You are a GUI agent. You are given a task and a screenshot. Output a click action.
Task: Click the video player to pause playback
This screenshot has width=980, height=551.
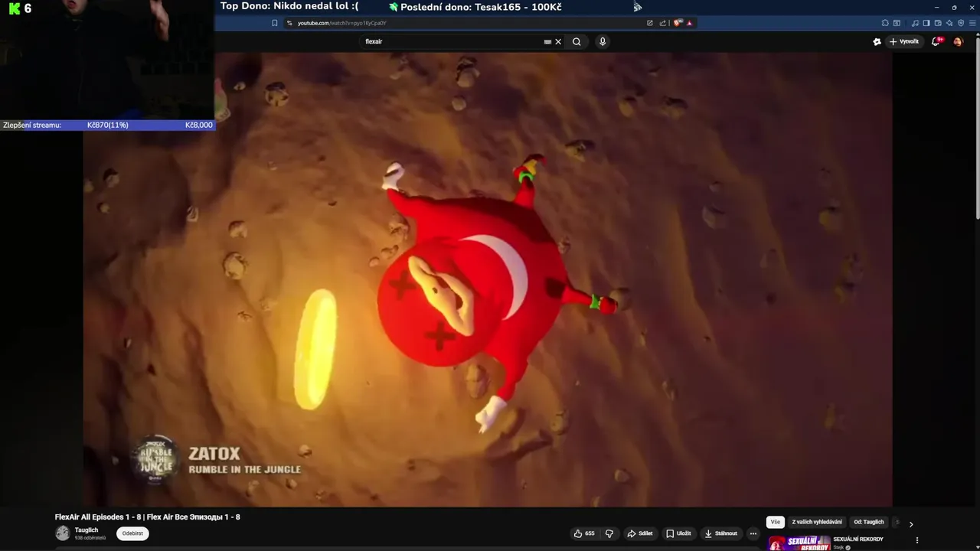(488, 279)
